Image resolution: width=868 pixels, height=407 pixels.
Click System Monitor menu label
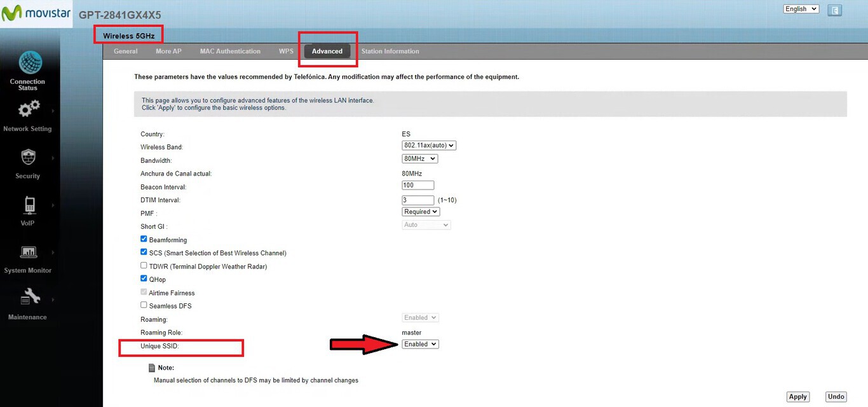coord(28,270)
